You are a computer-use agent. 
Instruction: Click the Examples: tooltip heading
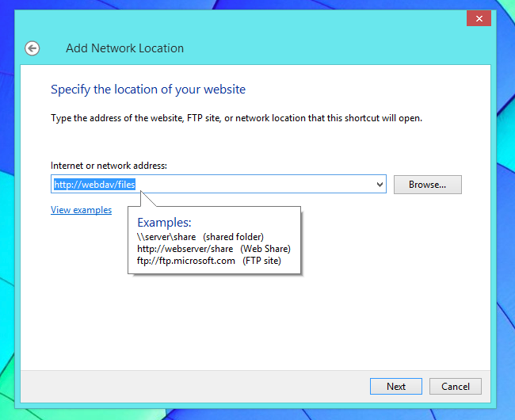164,223
